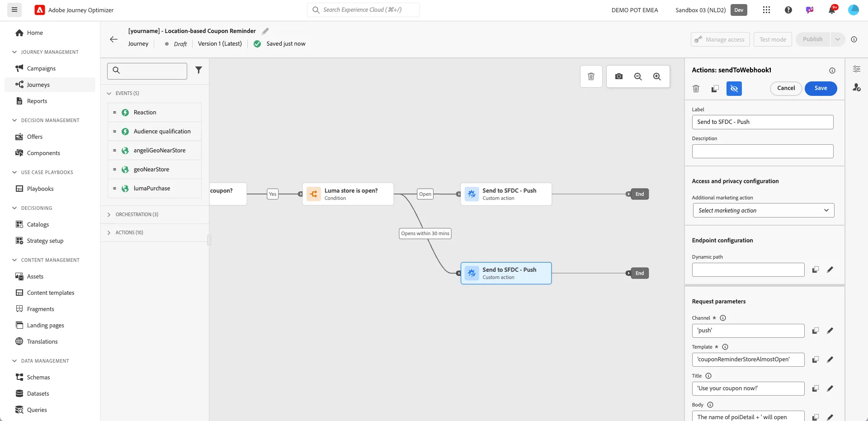Zoom out of the journey canvas
The width and height of the screenshot is (868, 421).
[x=638, y=76]
